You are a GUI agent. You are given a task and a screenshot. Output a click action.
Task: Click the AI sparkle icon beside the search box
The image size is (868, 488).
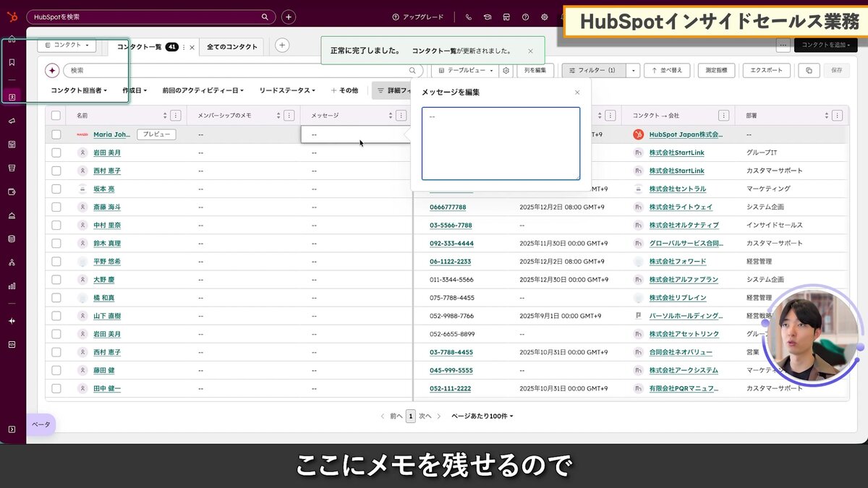tap(54, 70)
